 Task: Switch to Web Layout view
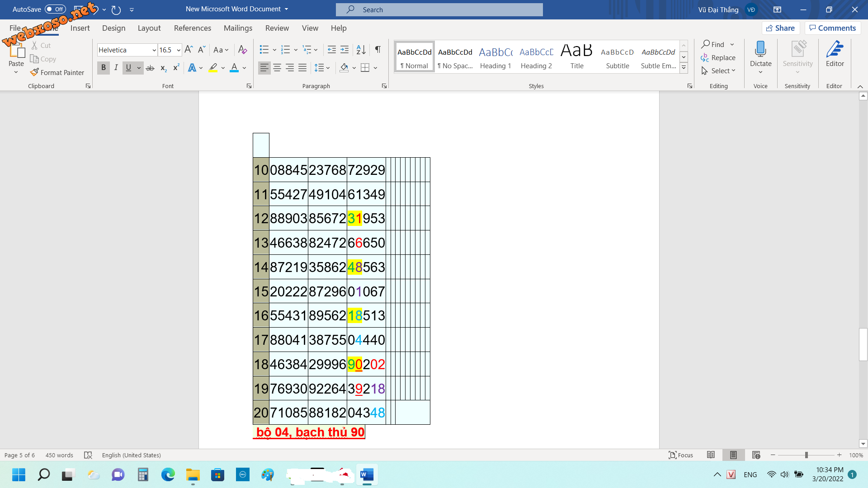[756, 455]
